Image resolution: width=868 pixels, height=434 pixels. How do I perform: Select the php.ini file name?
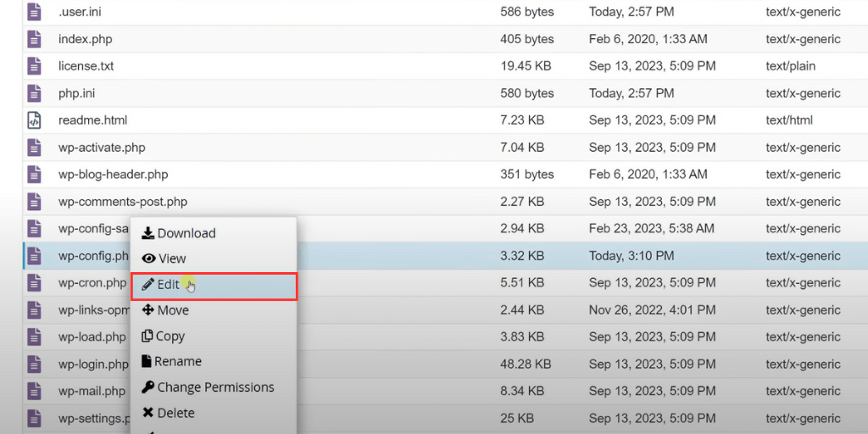(76, 93)
